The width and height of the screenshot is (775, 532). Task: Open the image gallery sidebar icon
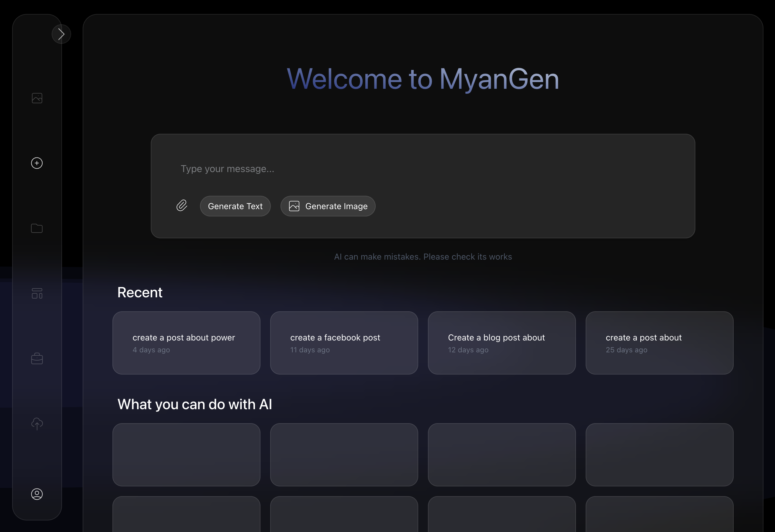37,98
